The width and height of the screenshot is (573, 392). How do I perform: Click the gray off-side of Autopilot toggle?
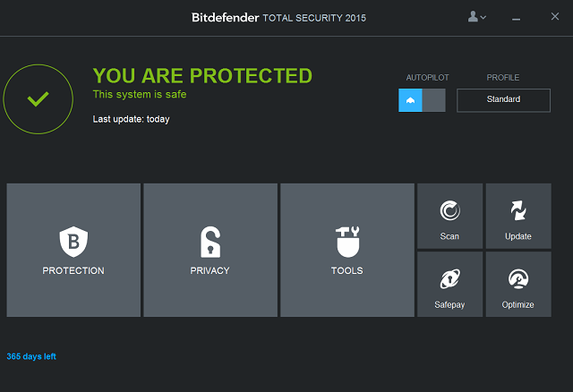click(x=433, y=100)
